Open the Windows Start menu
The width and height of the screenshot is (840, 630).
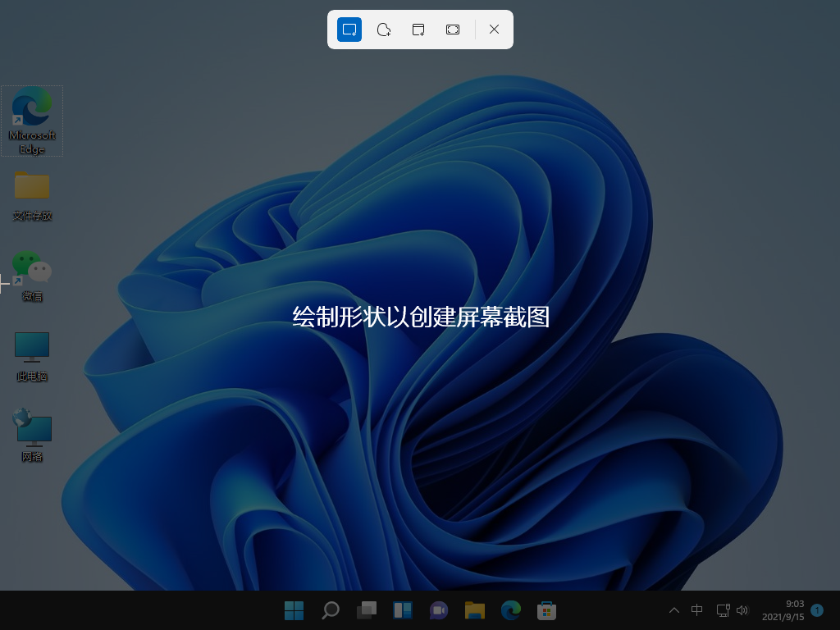point(294,610)
